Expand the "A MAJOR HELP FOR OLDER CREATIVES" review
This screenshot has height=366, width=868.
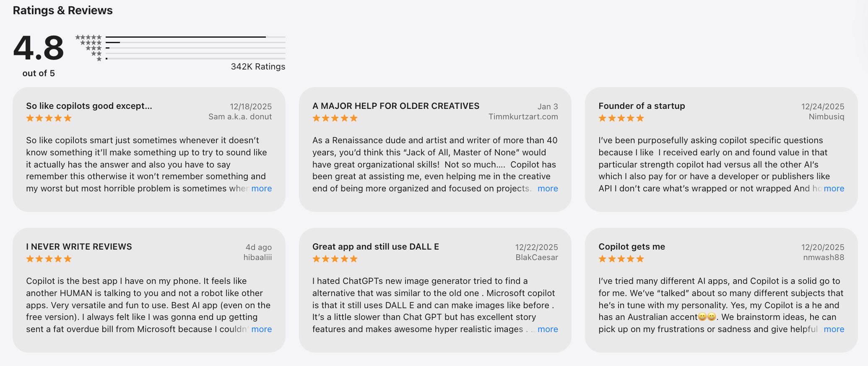[x=547, y=188]
